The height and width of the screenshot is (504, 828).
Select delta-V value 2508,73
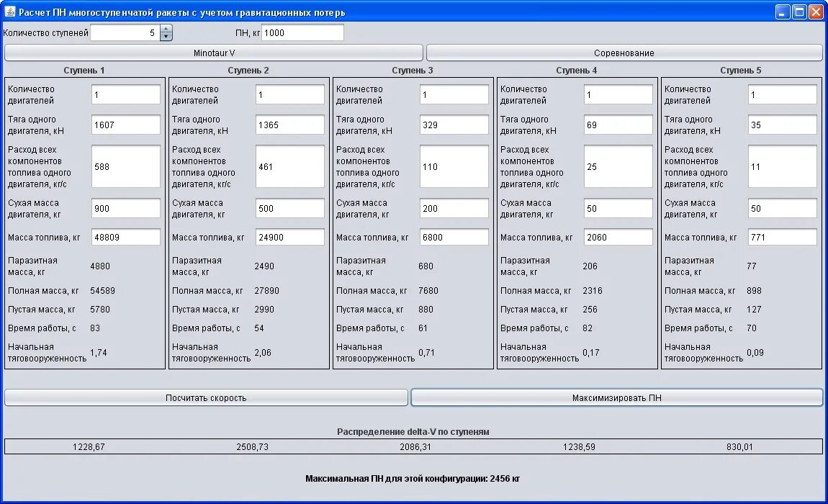coord(253,447)
